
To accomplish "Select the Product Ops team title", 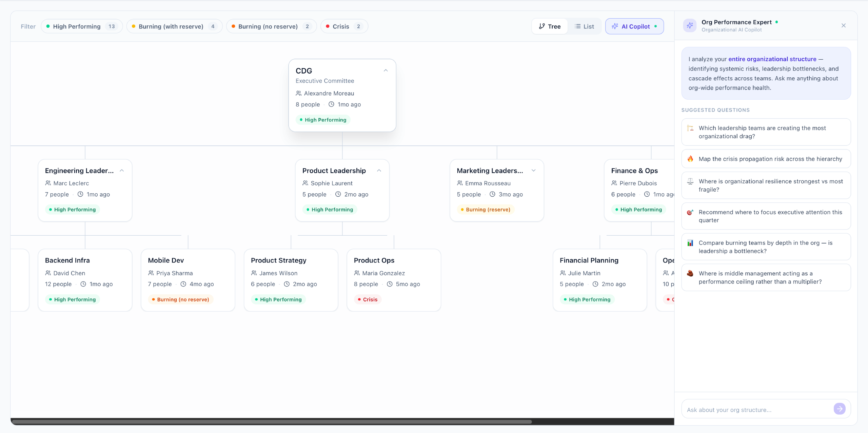I will tap(374, 260).
